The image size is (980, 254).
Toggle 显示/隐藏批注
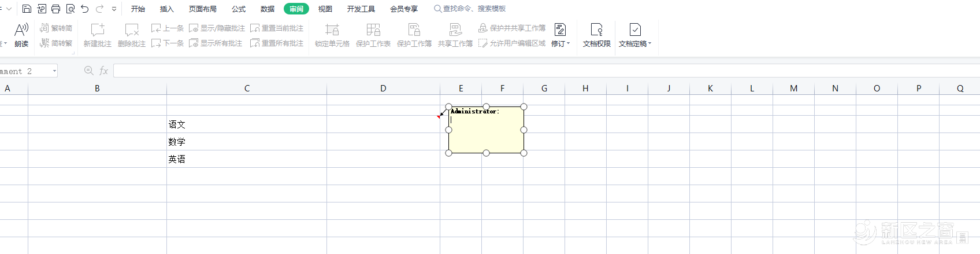[217, 28]
